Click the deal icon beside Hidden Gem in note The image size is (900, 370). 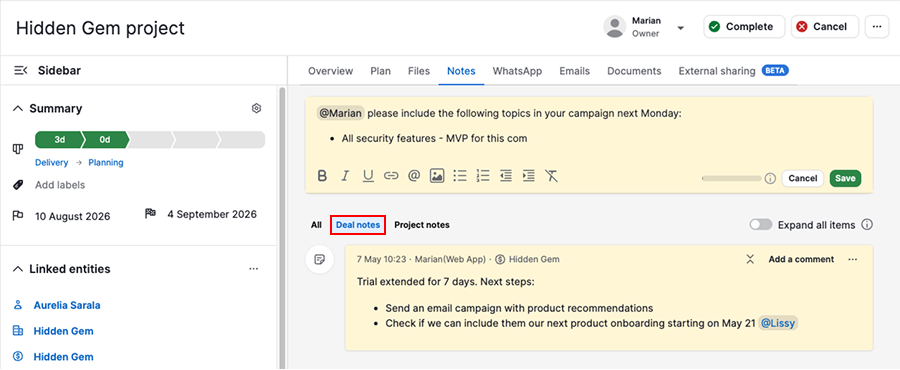[x=499, y=259]
